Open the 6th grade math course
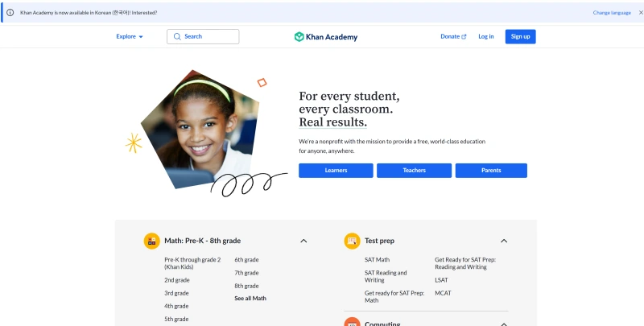The height and width of the screenshot is (326, 644). click(x=246, y=259)
